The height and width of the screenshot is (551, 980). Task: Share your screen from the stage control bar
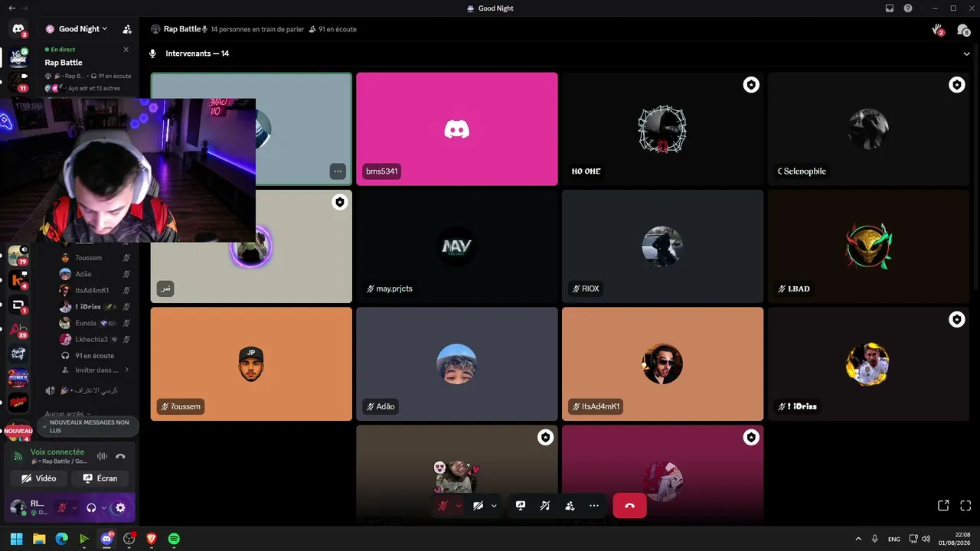pyautogui.click(x=521, y=506)
